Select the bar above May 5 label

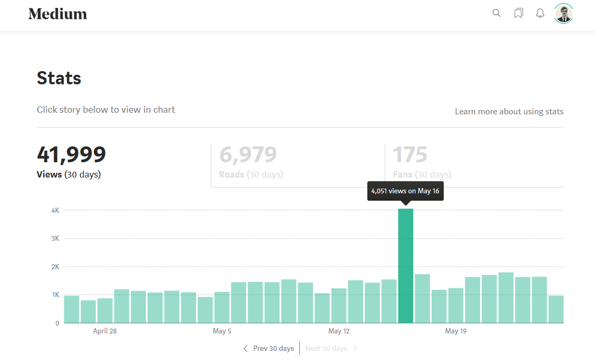[222, 308]
